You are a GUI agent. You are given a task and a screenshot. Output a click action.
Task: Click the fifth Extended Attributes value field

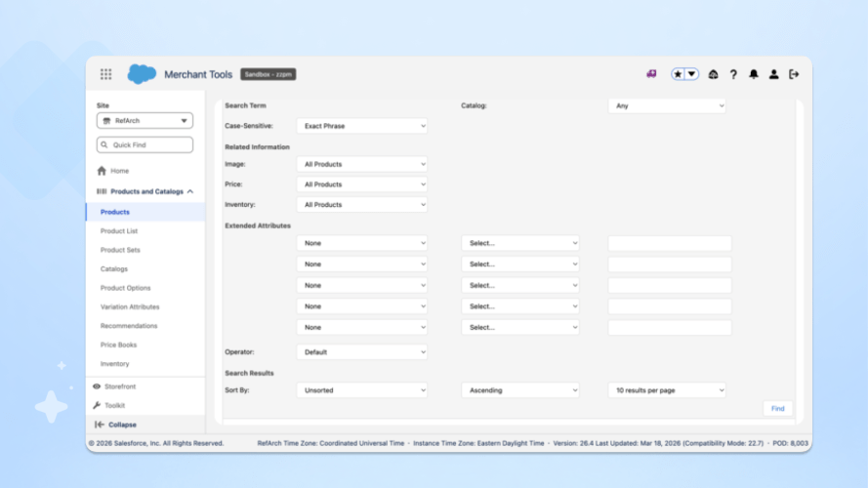[x=670, y=328]
